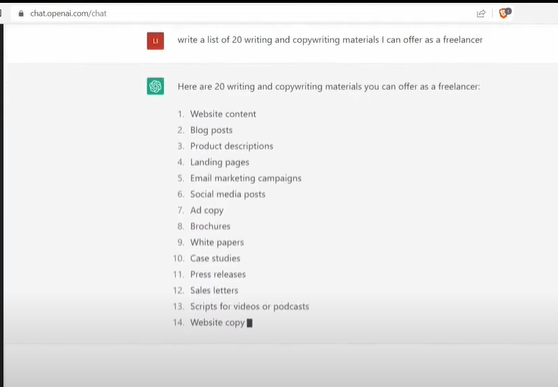This screenshot has width=558, height=387.
Task: Click list item 'Case studies'
Action: click(215, 258)
